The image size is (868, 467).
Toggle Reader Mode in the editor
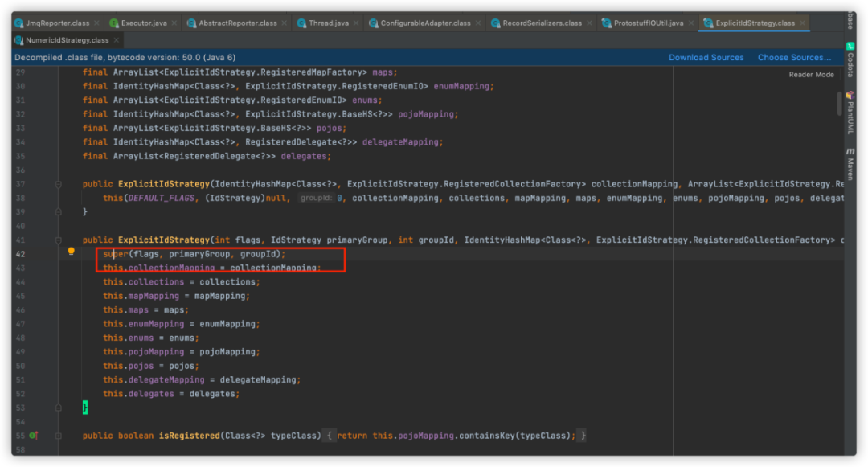811,75
